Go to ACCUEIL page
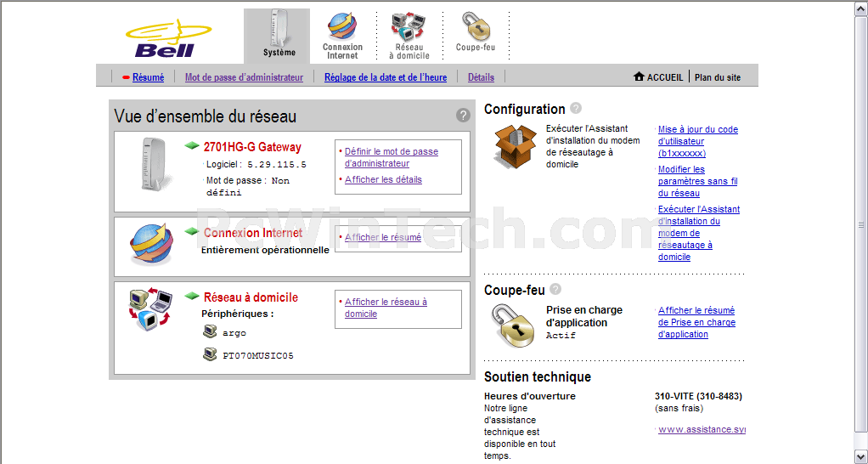The height and width of the screenshot is (464, 868). point(665,77)
